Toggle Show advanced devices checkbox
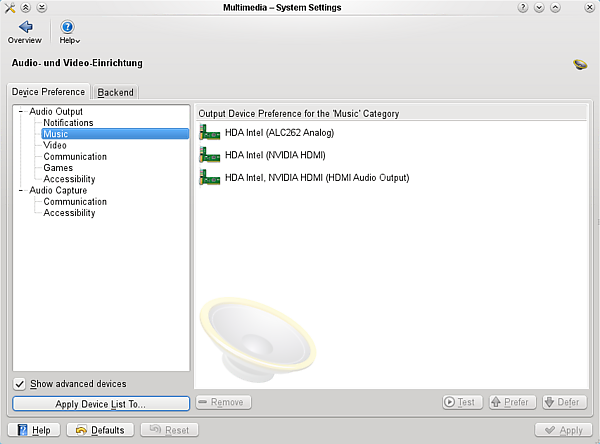Viewport: 600px width, 444px height. (x=20, y=384)
